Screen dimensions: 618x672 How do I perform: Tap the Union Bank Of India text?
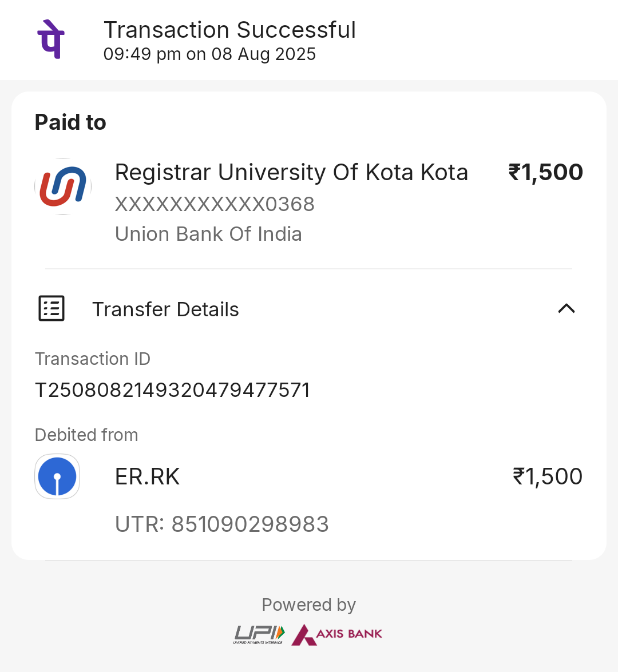[x=208, y=234]
